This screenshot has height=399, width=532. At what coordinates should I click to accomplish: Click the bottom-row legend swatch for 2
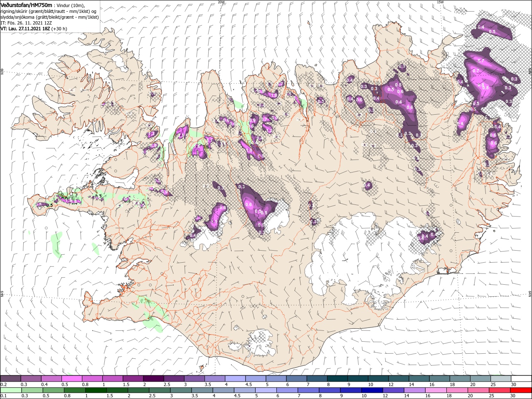tap(138, 390)
